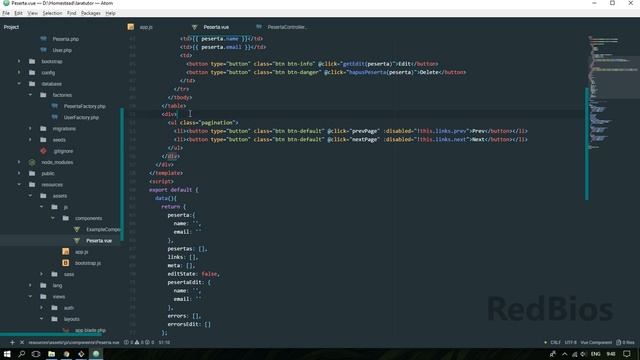Open the View menu

click(x=32, y=13)
